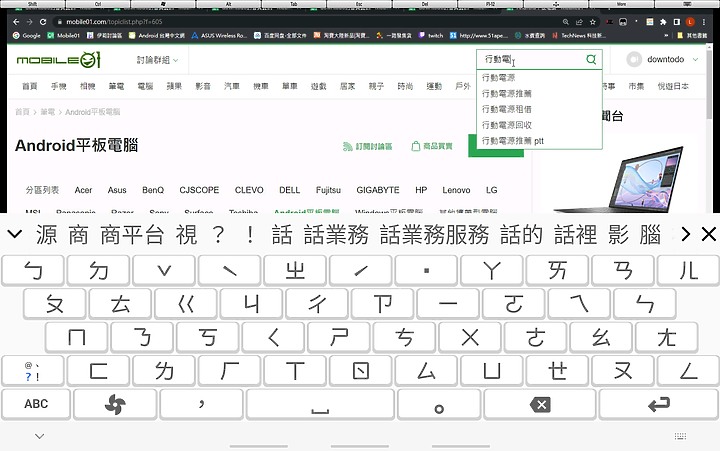Image resolution: width=720 pixels, height=451 pixels.
Task: Choose candidate 商平台
Action: click(132, 234)
